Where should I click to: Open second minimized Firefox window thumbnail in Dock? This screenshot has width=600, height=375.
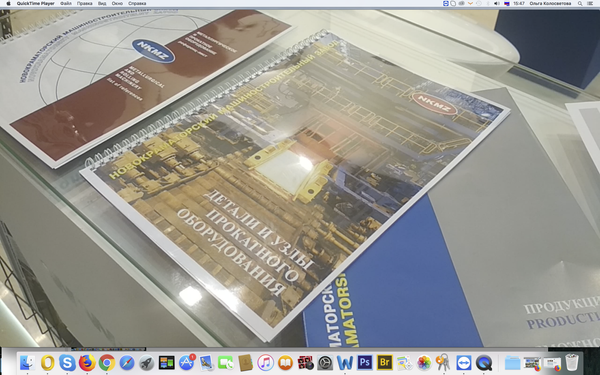click(552, 364)
